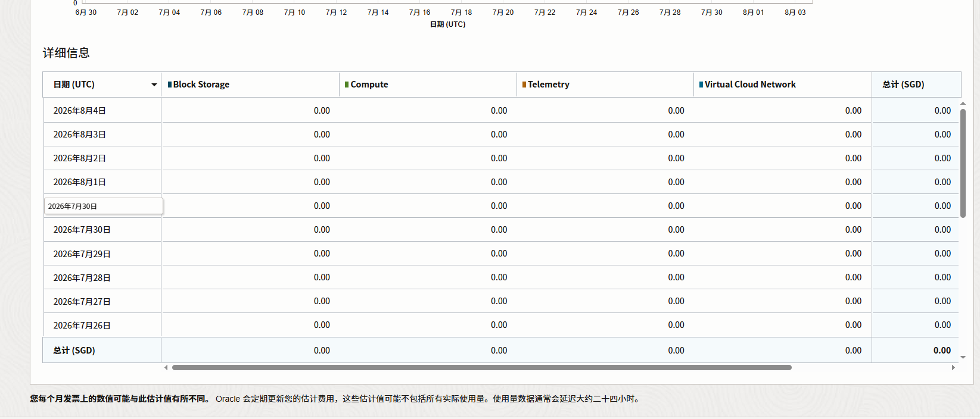Click the horizontal scroll right arrow

coord(953,368)
